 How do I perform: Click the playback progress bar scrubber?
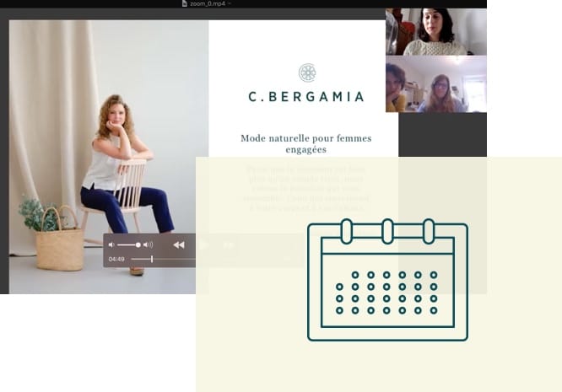tap(152, 259)
